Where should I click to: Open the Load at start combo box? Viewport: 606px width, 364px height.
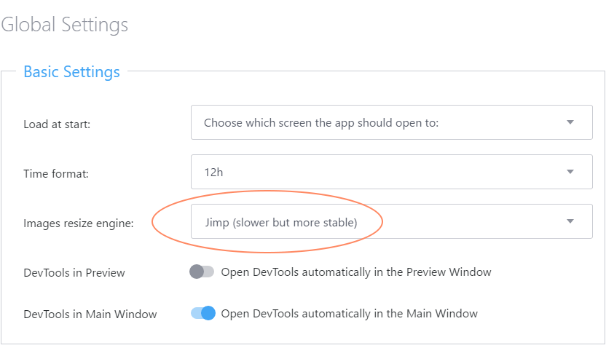coord(391,122)
